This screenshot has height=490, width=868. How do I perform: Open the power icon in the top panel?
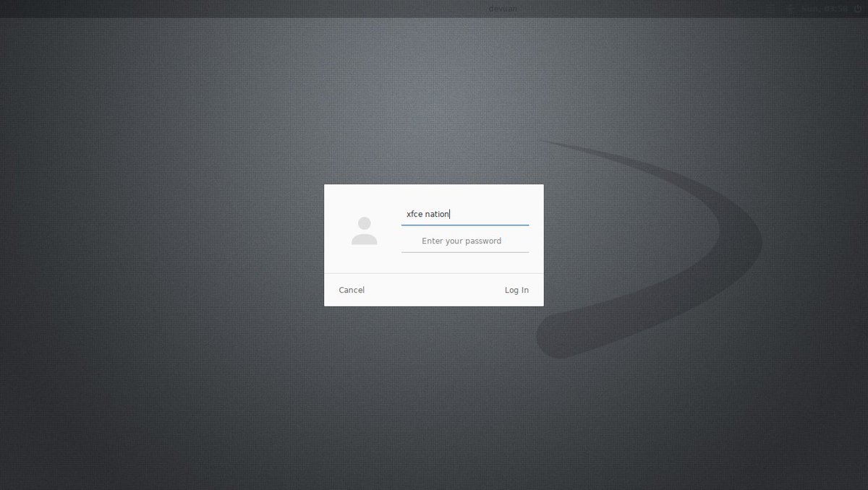point(857,9)
